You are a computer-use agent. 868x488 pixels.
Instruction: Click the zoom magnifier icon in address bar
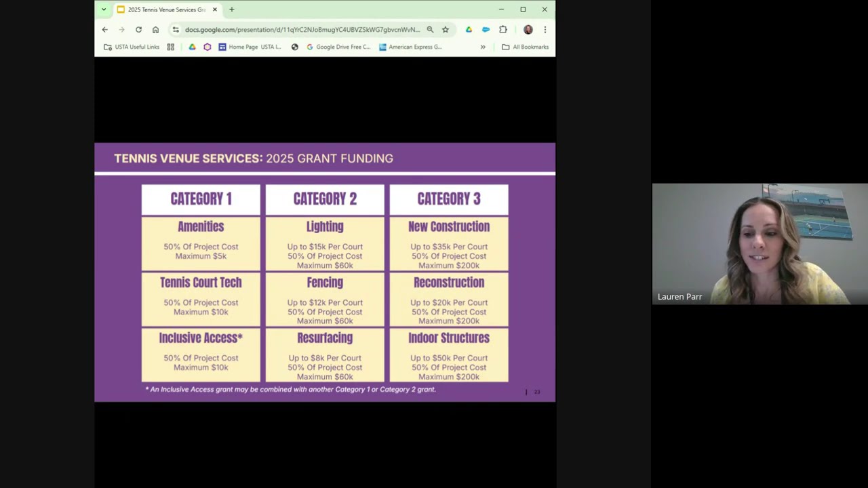(x=430, y=30)
